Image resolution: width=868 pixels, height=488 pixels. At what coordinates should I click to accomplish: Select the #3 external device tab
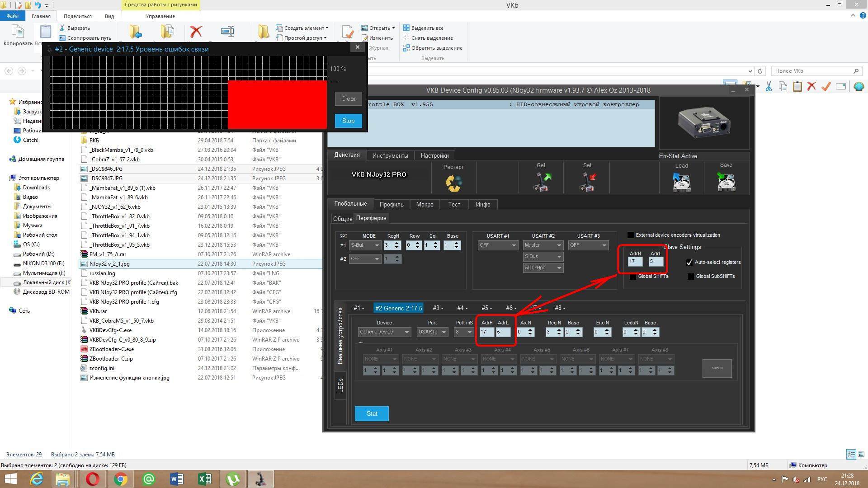438,308
